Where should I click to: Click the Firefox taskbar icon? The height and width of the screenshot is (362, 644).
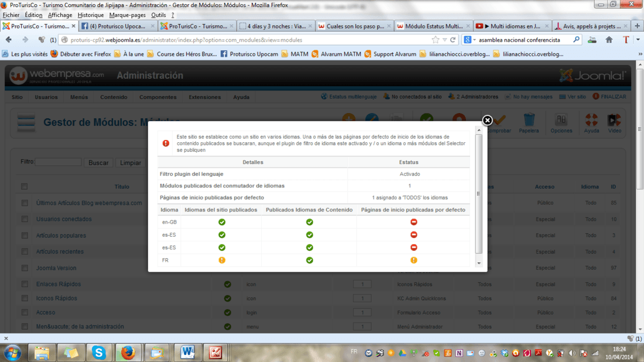[128, 353]
